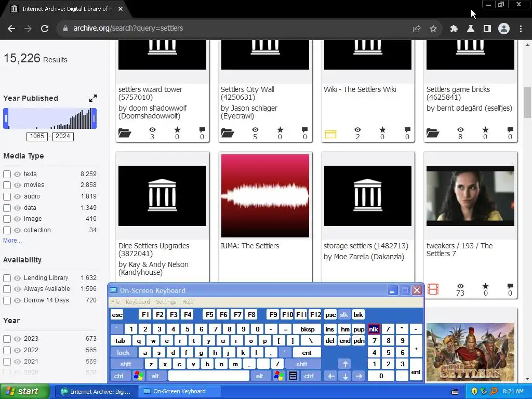Open the user profile avatar

pyautogui.click(x=504, y=29)
